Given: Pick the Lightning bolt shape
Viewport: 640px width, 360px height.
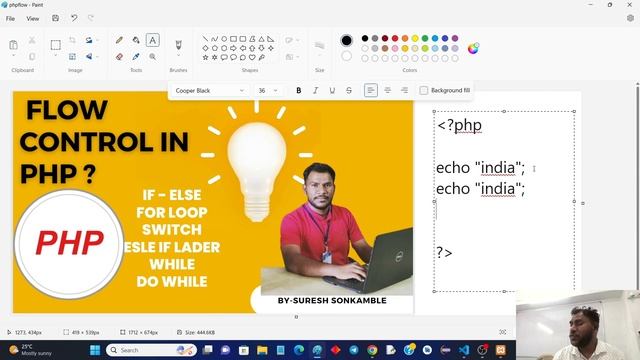Looking at the screenshot, I should [x=262, y=58].
